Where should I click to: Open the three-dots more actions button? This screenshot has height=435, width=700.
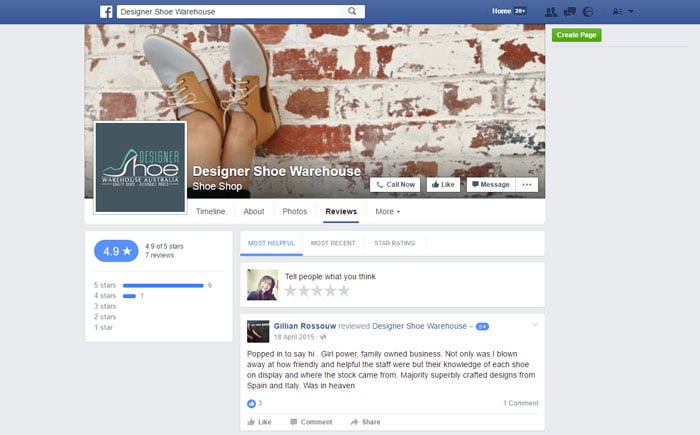pos(527,184)
